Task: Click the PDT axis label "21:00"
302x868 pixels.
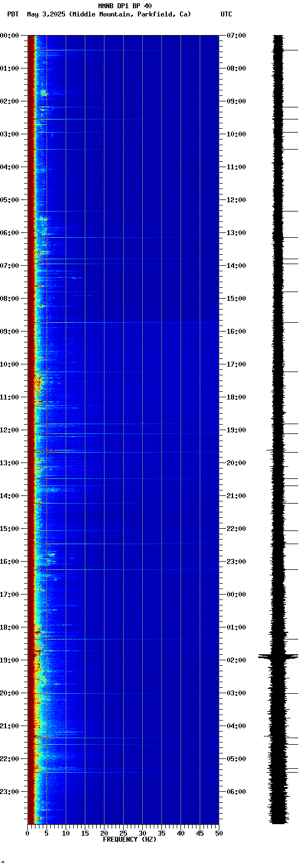Action: tap(9, 726)
